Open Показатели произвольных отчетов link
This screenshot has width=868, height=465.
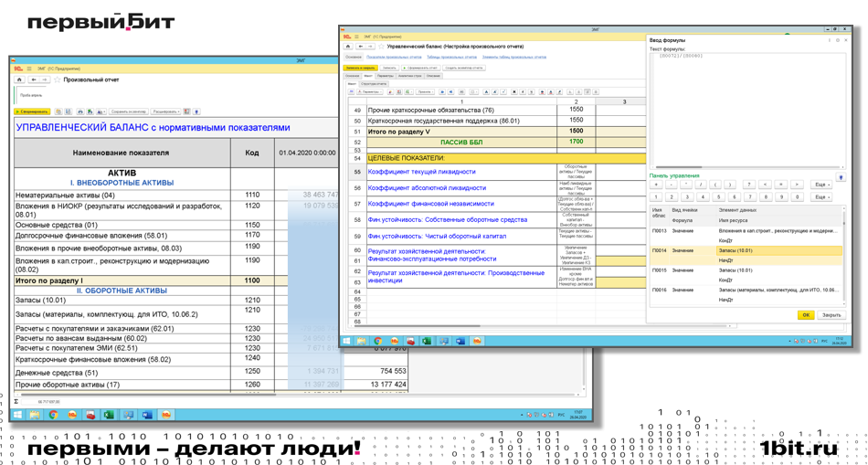394,57
